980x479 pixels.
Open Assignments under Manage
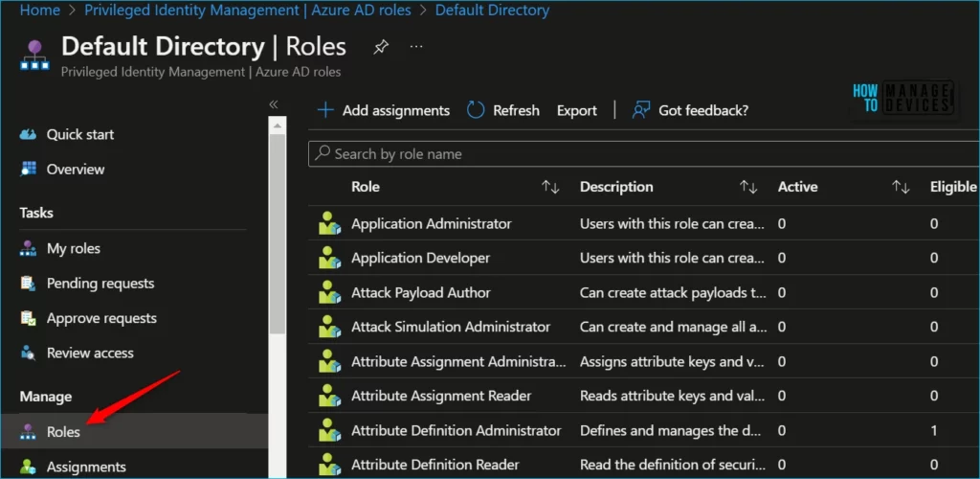click(86, 467)
